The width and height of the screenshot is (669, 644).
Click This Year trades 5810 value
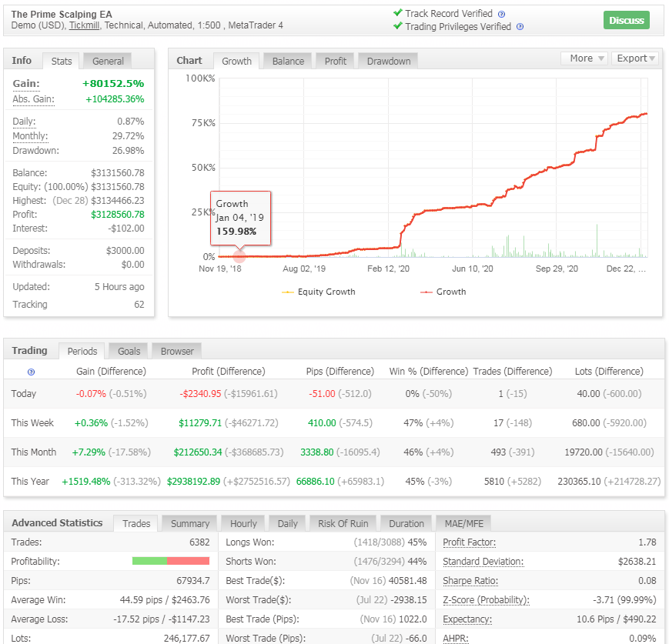494,482
